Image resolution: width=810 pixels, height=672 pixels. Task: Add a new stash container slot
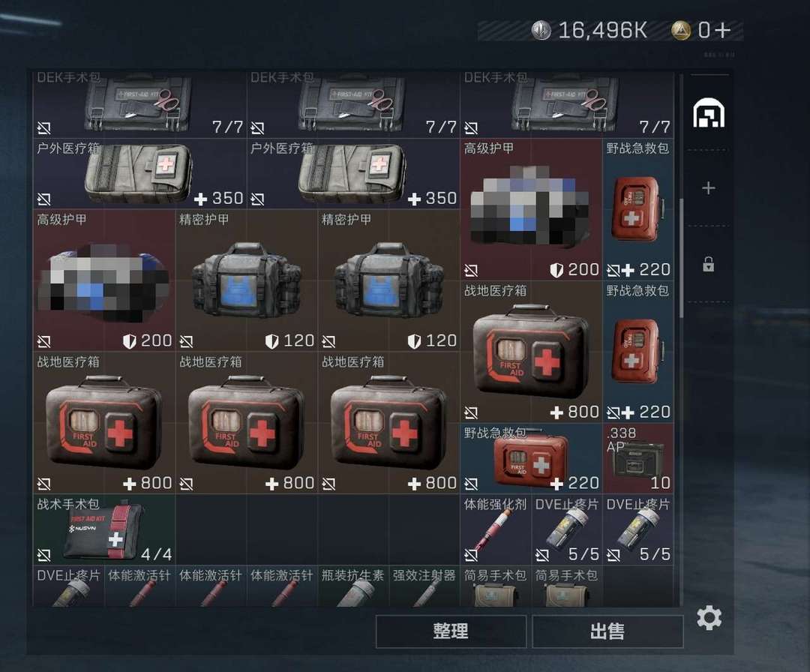point(708,188)
